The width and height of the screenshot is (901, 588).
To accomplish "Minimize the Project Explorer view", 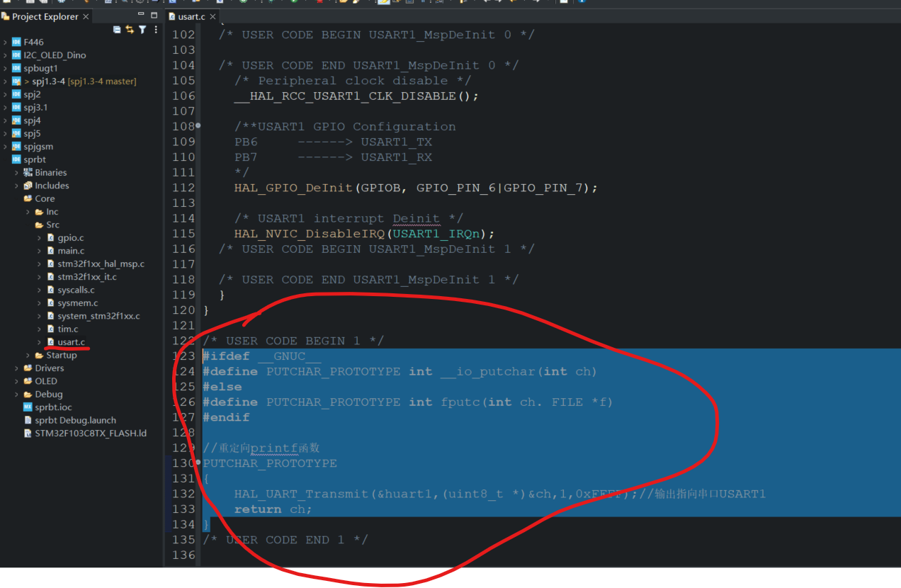I will point(140,15).
